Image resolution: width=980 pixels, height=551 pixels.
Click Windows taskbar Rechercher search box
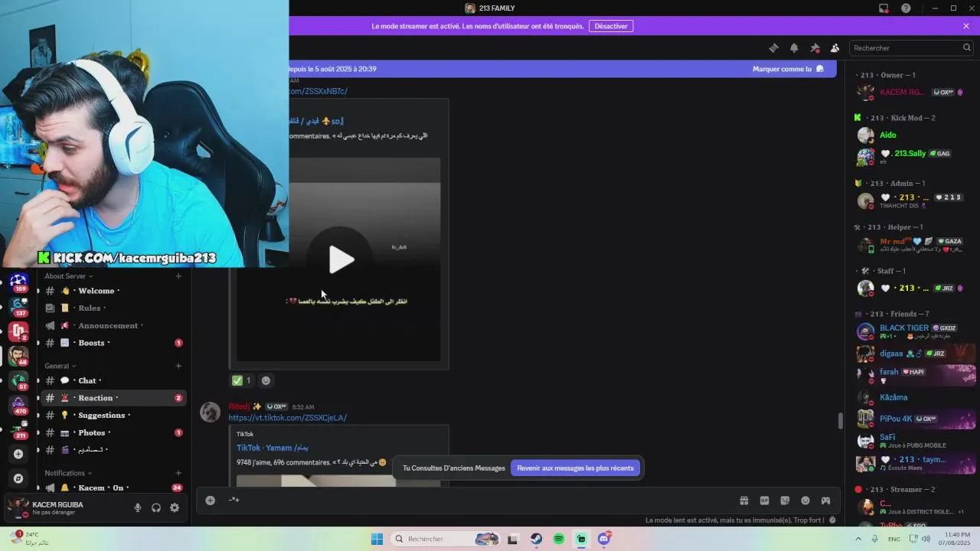coord(446,539)
